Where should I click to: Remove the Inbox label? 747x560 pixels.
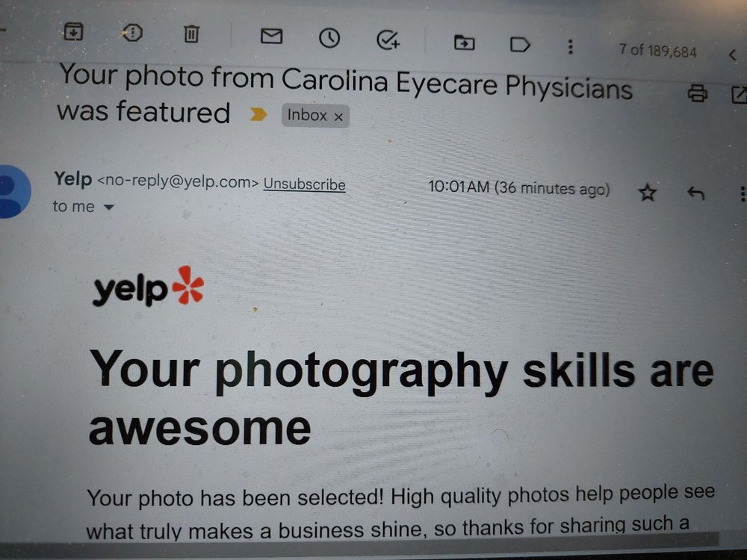(x=338, y=117)
